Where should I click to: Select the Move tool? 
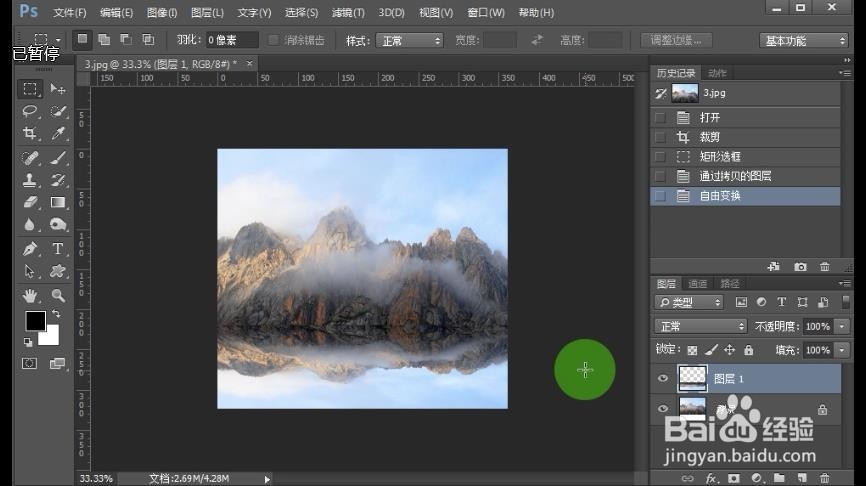pos(57,88)
